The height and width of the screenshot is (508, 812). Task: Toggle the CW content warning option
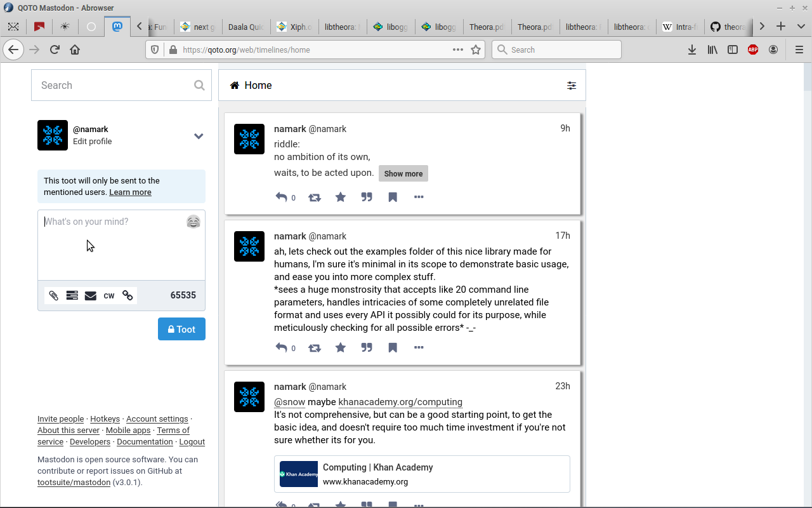click(x=109, y=295)
